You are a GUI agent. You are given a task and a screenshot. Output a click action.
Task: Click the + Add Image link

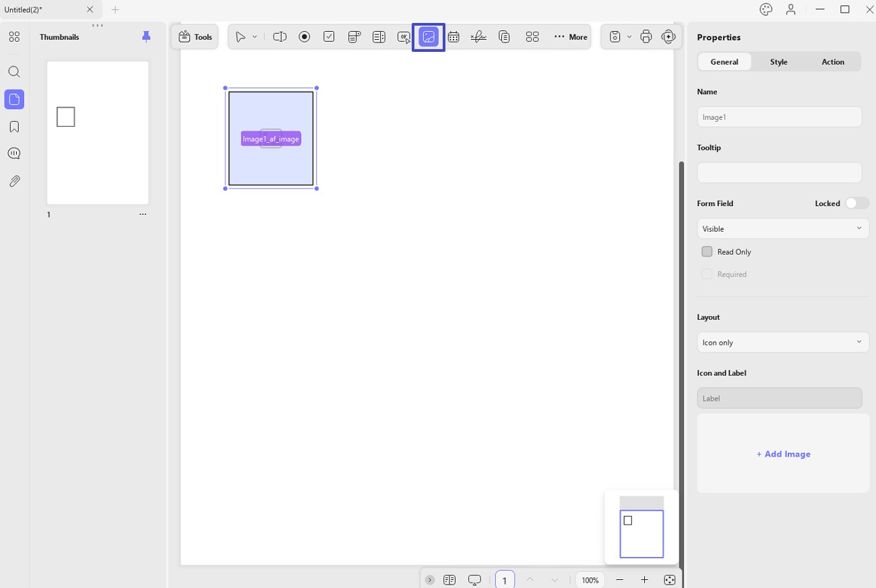coord(783,454)
